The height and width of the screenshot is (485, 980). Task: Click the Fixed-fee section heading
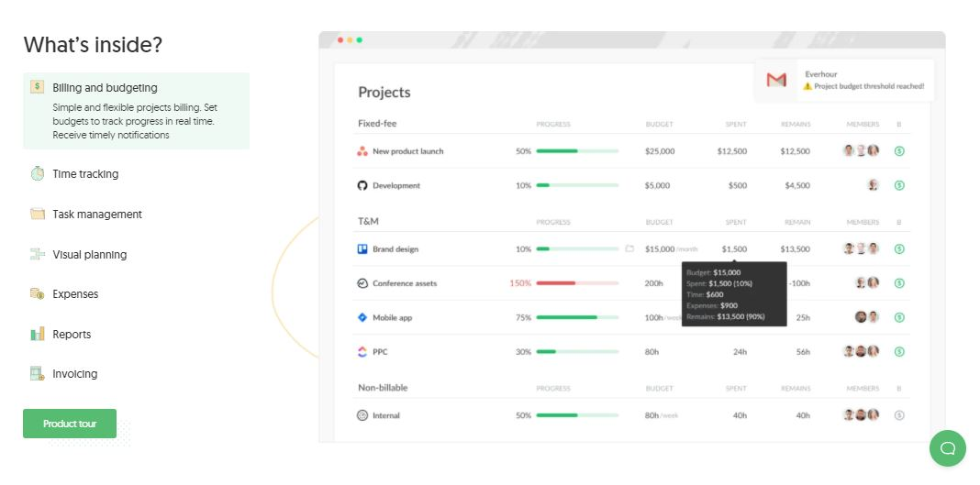coord(377,124)
